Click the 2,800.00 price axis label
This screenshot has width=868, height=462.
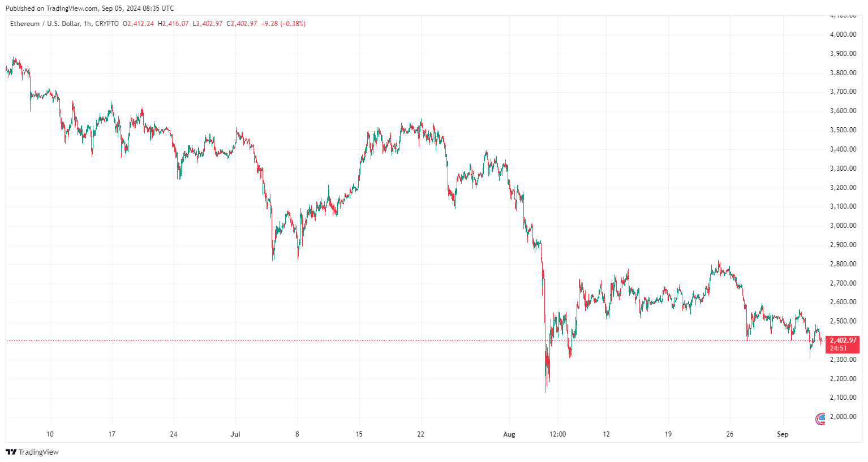click(x=843, y=264)
